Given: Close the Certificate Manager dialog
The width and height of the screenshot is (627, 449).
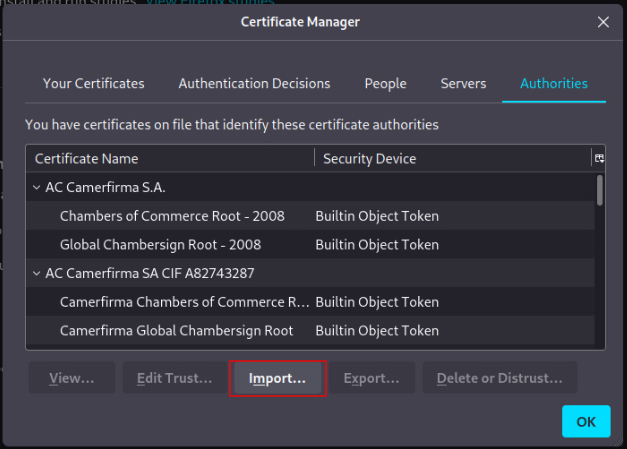Looking at the screenshot, I should point(602,22).
